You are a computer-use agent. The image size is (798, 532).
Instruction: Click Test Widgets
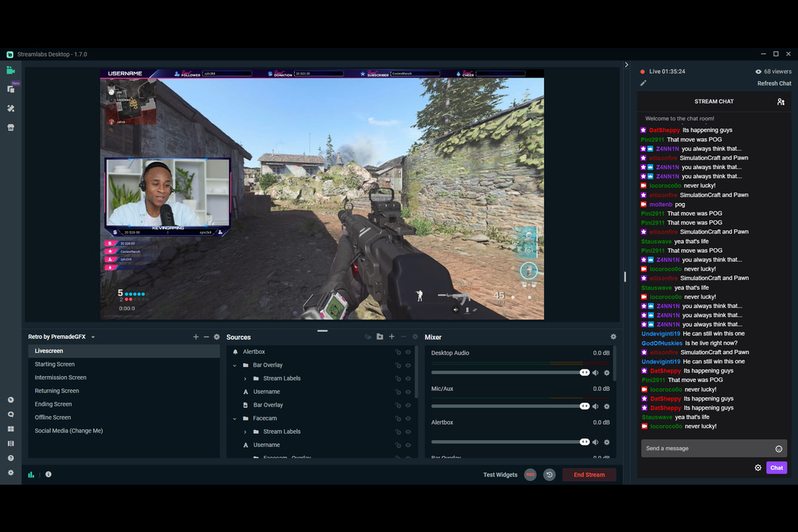tap(499, 474)
